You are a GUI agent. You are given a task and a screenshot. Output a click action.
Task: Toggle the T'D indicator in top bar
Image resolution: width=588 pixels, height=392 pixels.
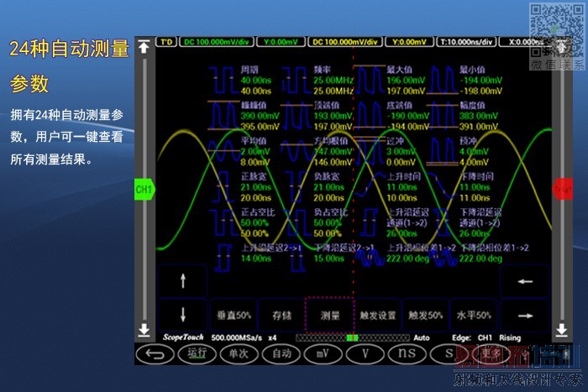[166, 42]
